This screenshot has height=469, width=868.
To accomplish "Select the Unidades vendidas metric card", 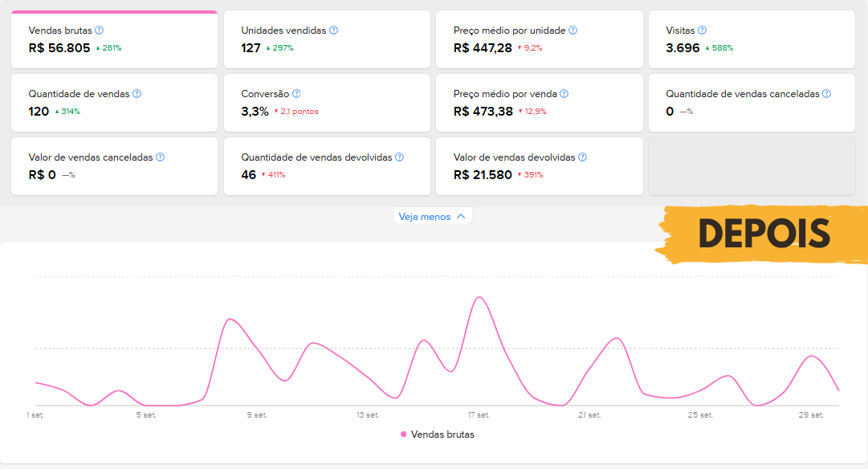I will pyautogui.click(x=326, y=40).
